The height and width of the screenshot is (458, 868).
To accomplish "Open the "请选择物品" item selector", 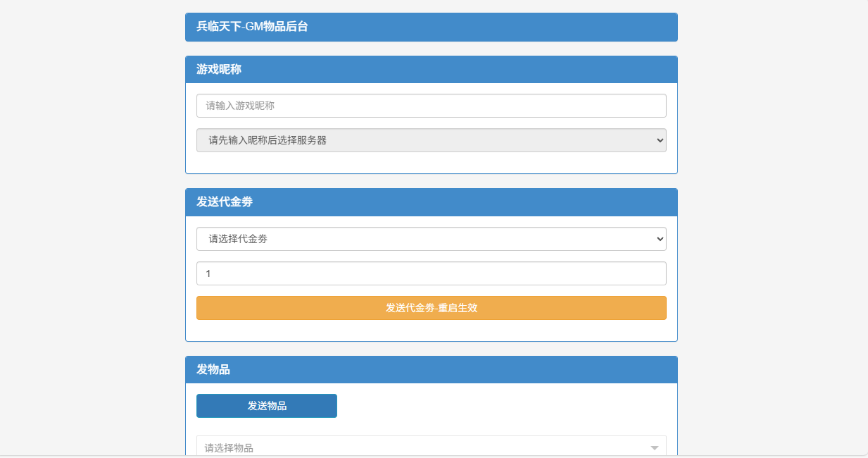I will coord(422,447).
